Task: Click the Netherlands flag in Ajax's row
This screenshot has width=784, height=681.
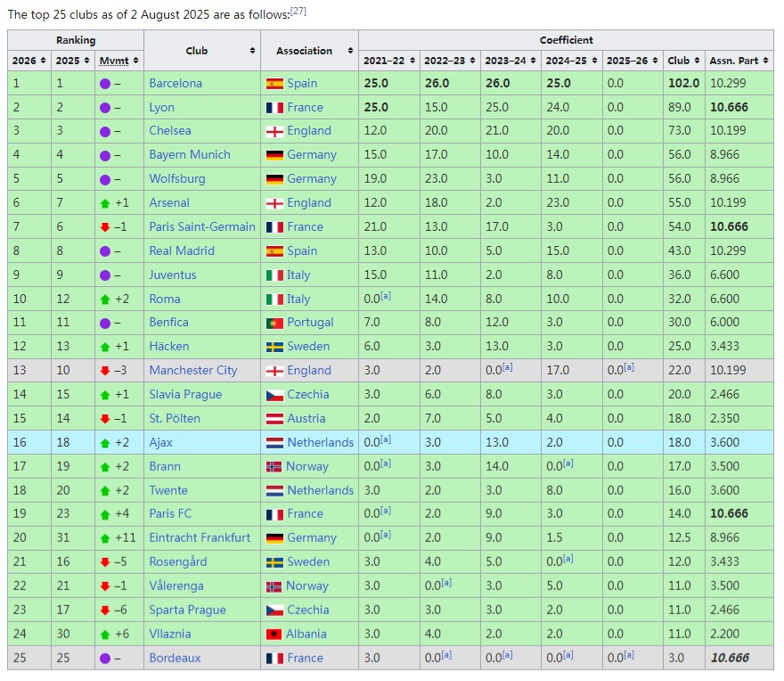Action: 274,443
